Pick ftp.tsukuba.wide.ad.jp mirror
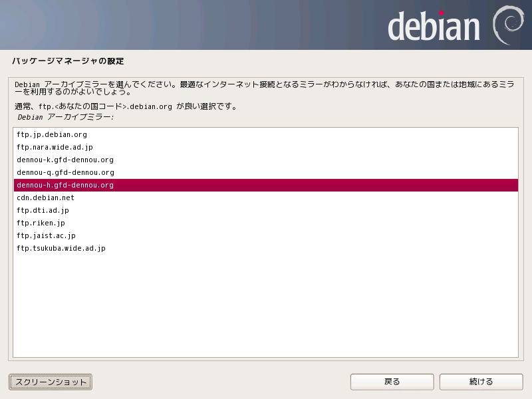 click(265, 248)
